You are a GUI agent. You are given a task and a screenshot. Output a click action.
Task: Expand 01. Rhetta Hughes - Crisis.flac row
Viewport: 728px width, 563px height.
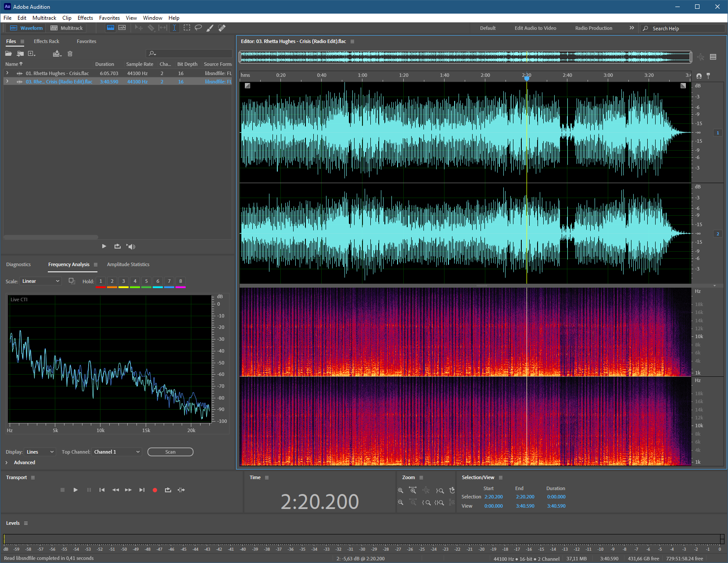7,73
